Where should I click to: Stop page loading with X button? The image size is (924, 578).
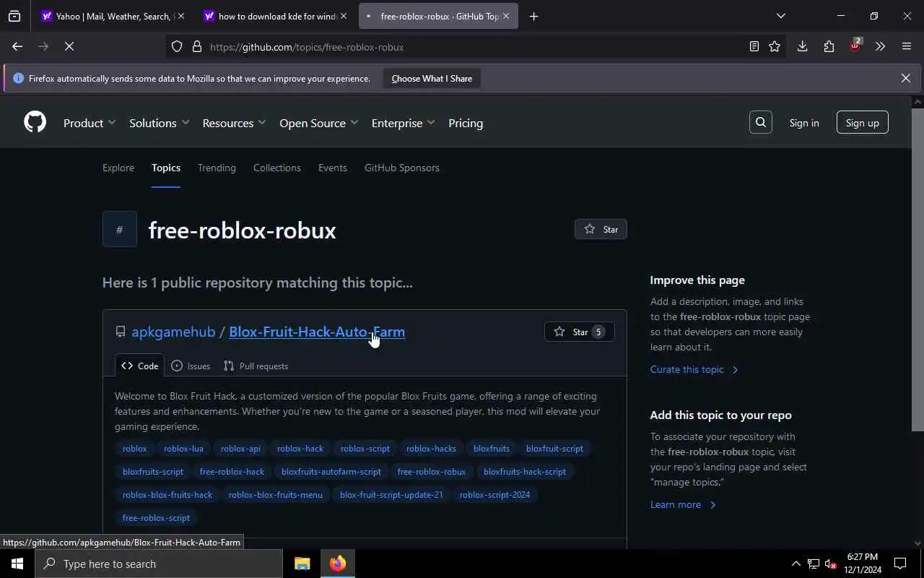69,46
